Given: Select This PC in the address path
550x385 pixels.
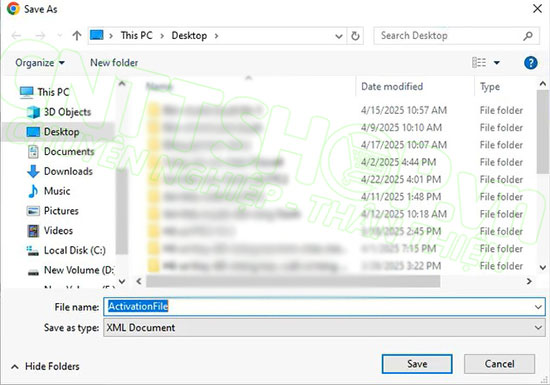Looking at the screenshot, I should [x=136, y=35].
